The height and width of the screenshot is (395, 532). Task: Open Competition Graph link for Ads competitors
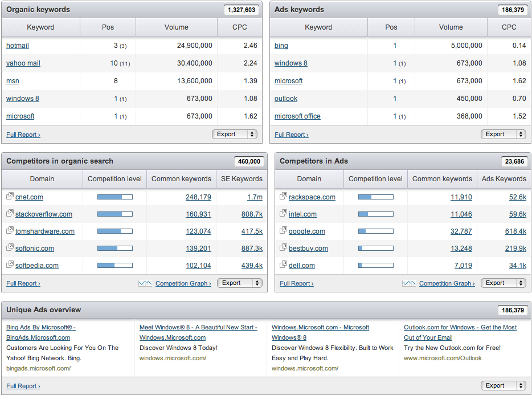(x=447, y=283)
